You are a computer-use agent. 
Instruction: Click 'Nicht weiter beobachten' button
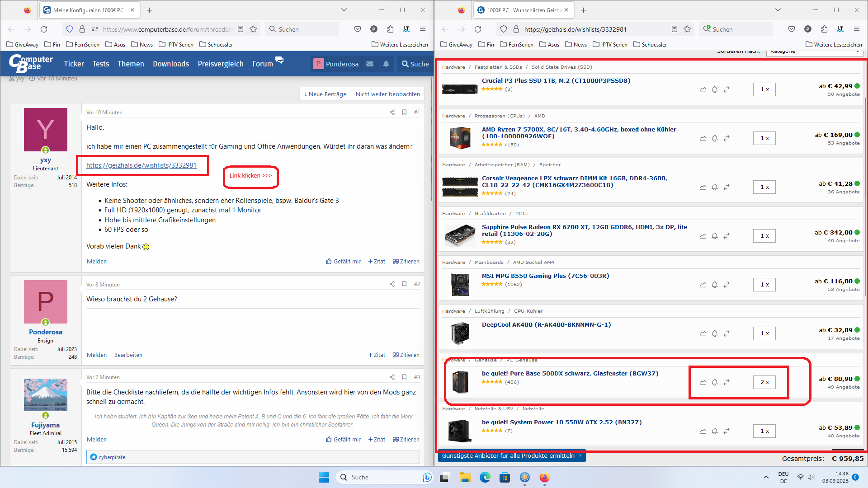(x=387, y=94)
